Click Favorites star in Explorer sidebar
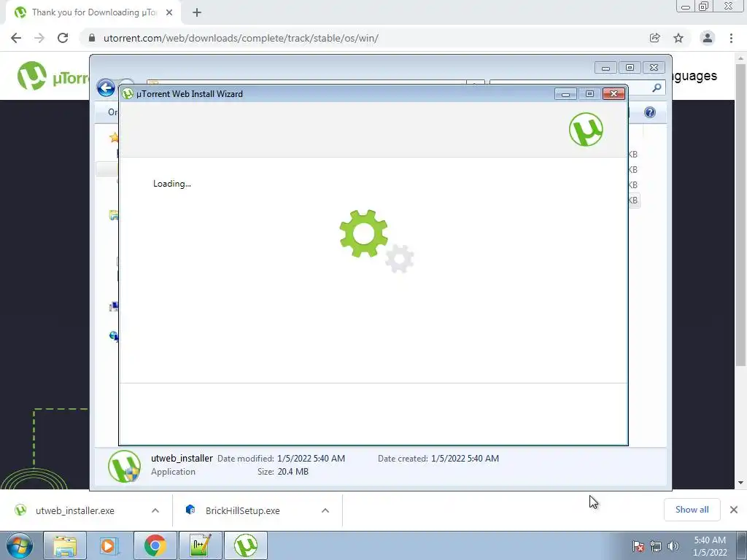747x560 pixels. [114, 138]
